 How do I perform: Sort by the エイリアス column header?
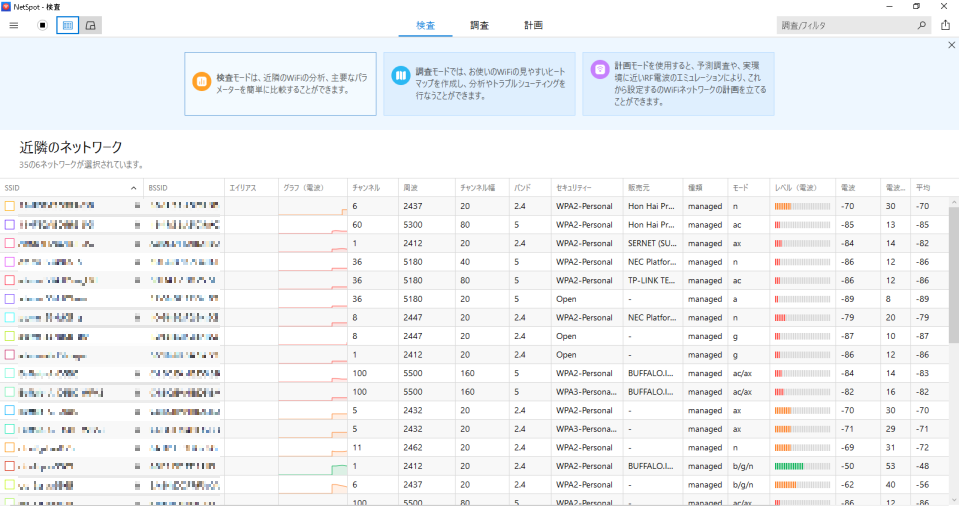pyautogui.click(x=252, y=188)
